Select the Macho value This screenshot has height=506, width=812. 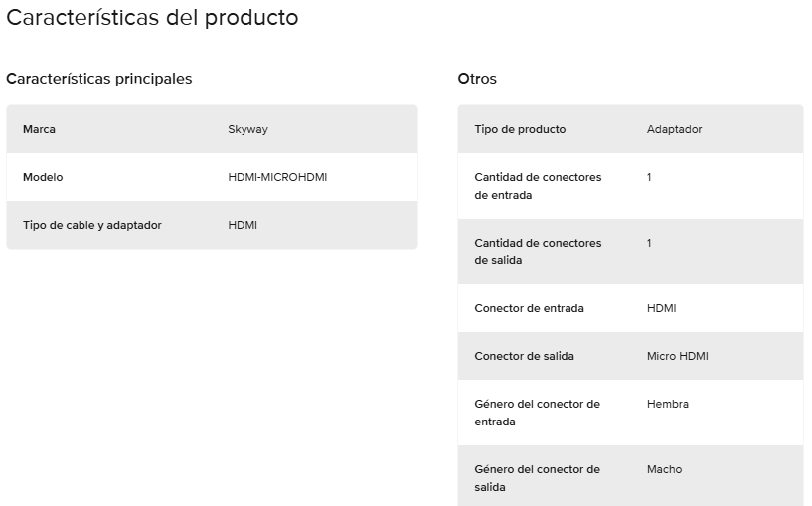point(665,469)
